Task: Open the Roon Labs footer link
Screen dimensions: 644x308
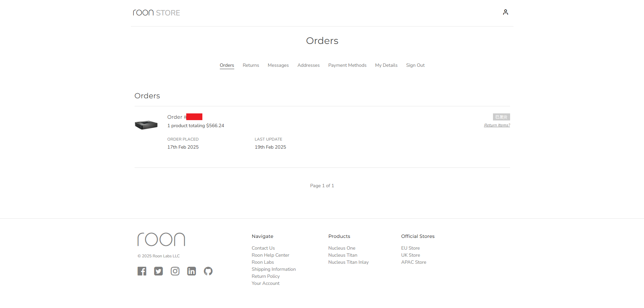Action: [263, 262]
